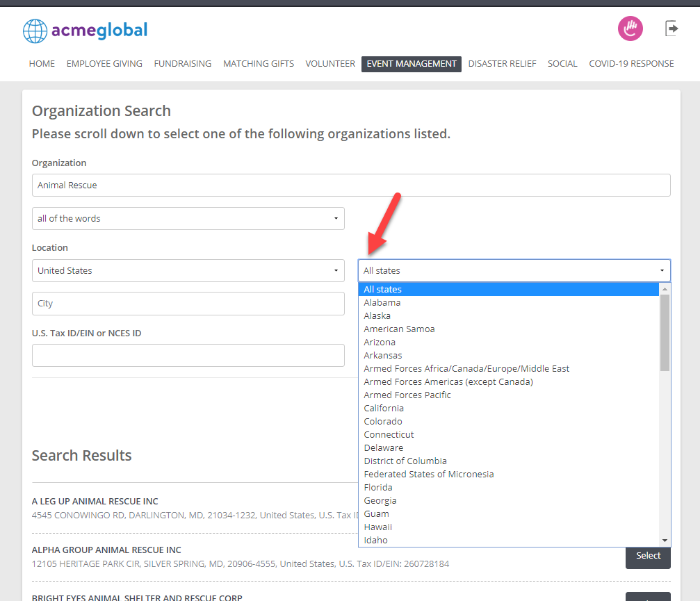Select Florida in the states list
The height and width of the screenshot is (601, 700).
(378, 487)
